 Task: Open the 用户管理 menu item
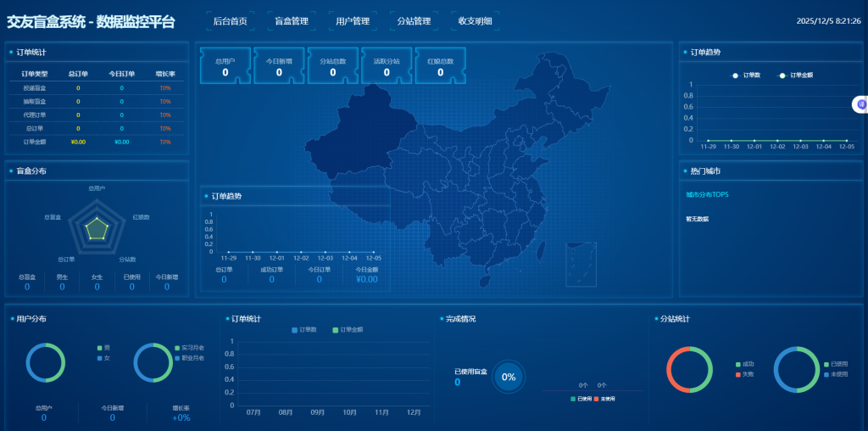tap(353, 21)
